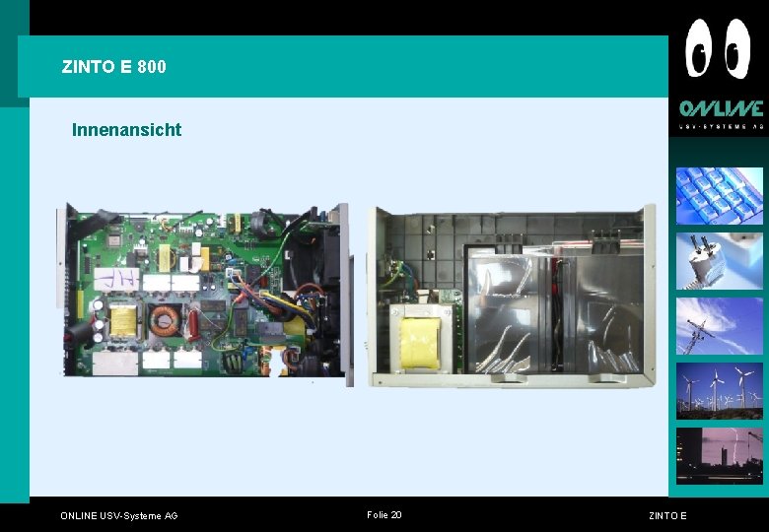Click the cartoon eyes logo graphic
The width and height of the screenshot is (769, 532).
click(718, 48)
